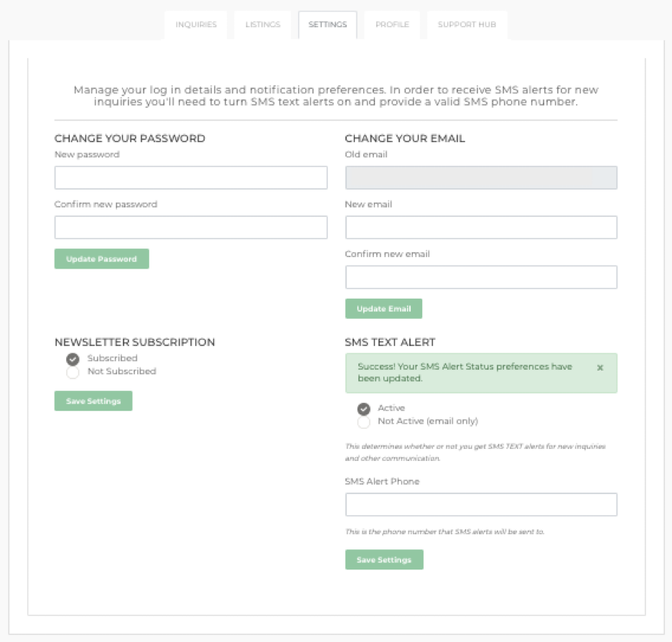Screen dimensions: 672x642
Task: Click the New password field
Action: 190,176
